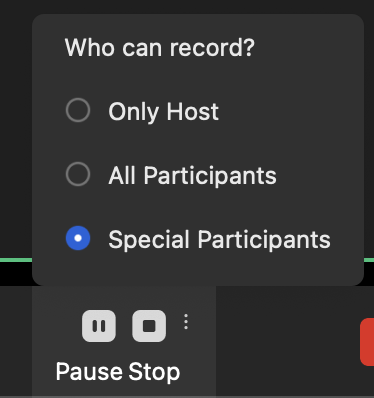The width and height of the screenshot is (374, 398).
Task: Expand more recording settings via vertical dots
Action: [186, 322]
